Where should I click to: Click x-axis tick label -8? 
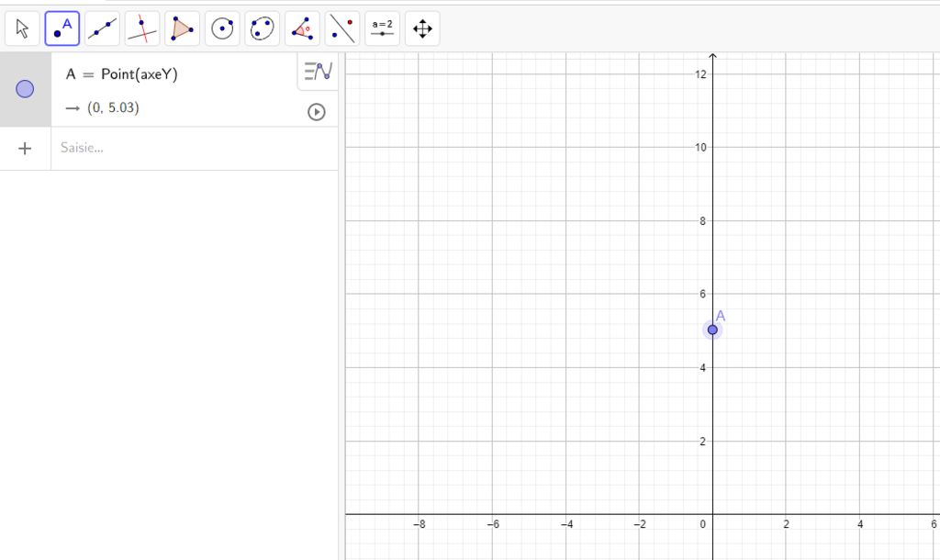point(419,524)
